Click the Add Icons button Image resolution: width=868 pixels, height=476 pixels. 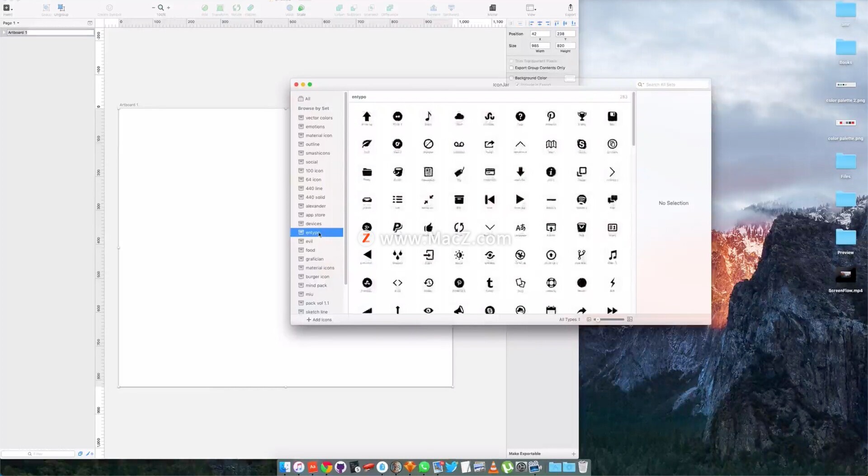tap(319, 319)
